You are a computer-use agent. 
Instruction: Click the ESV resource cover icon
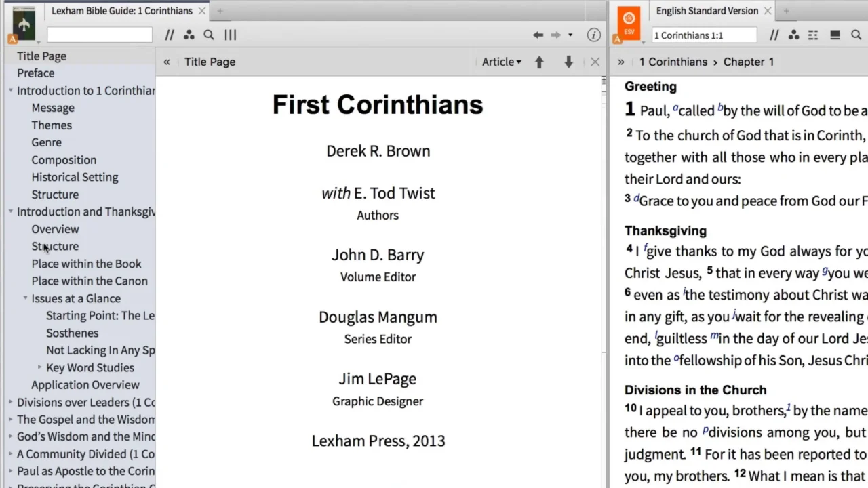click(x=629, y=24)
